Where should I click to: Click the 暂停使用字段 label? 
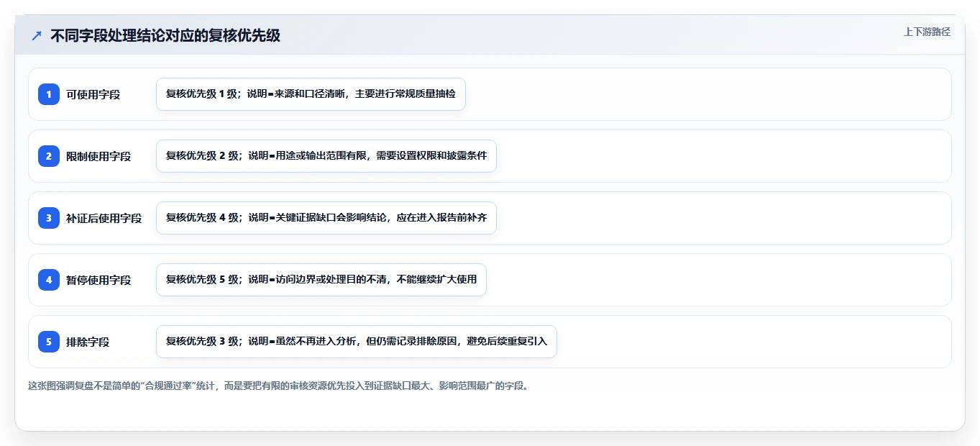click(99, 280)
